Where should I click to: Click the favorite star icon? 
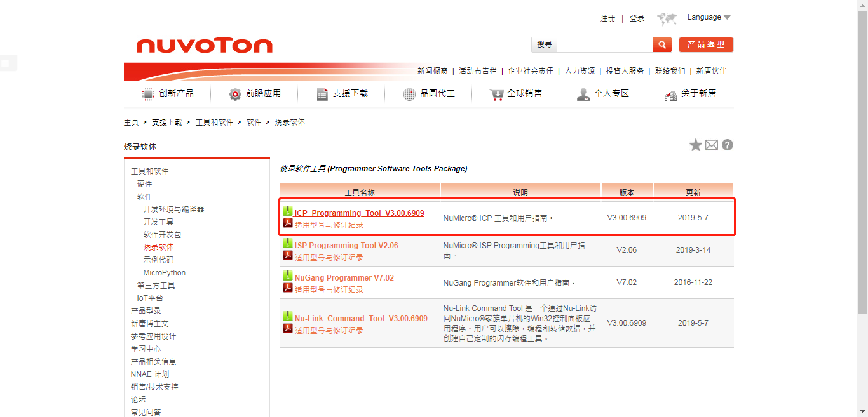pos(696,145)
